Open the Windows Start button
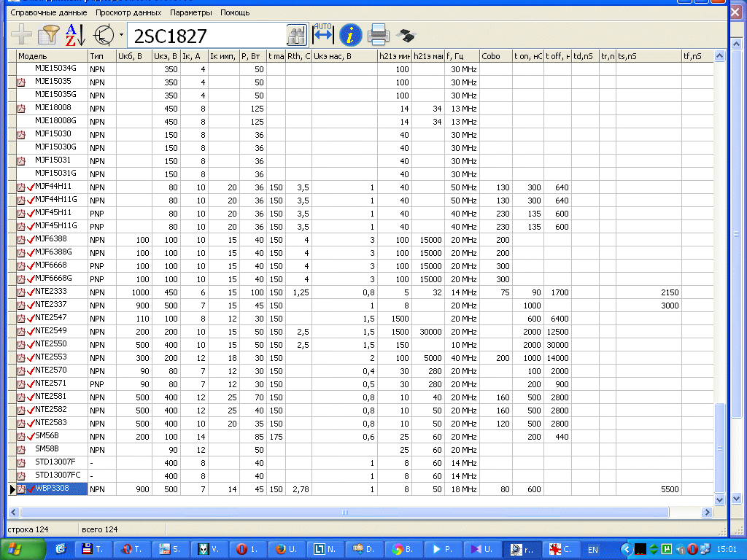 (23, 549)
